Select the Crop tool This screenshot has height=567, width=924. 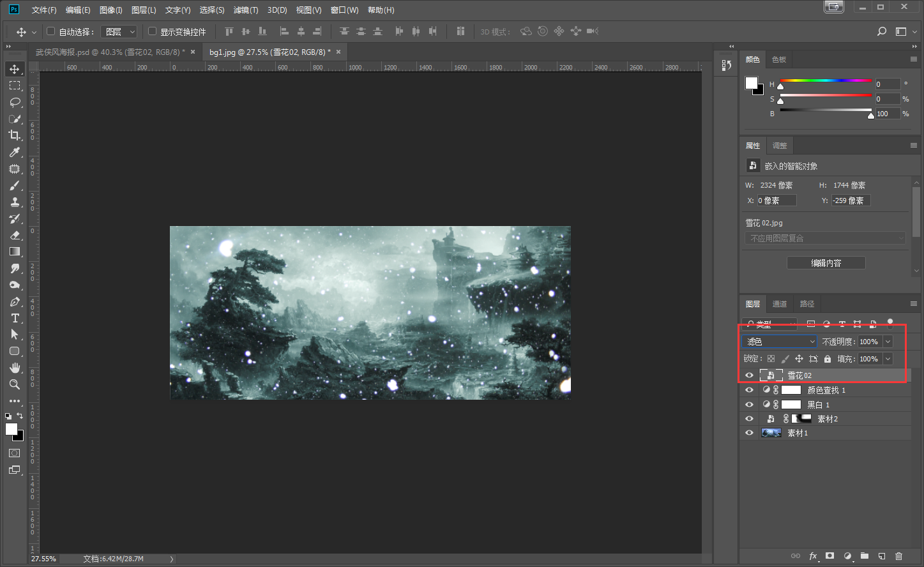click(15, 135)
